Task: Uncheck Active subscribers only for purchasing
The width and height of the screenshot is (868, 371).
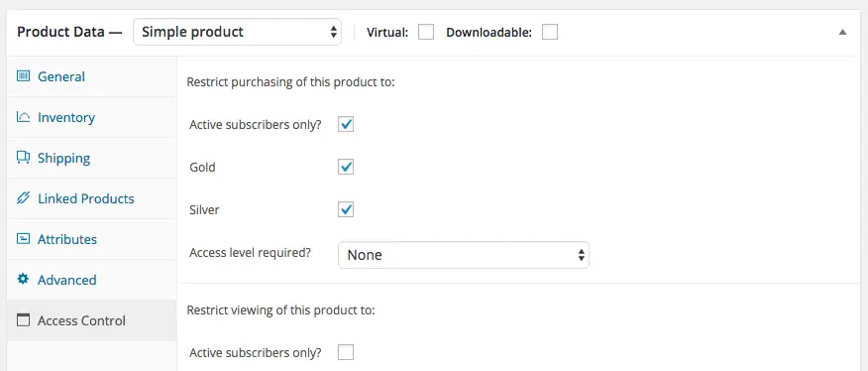Action: point(346,125)
